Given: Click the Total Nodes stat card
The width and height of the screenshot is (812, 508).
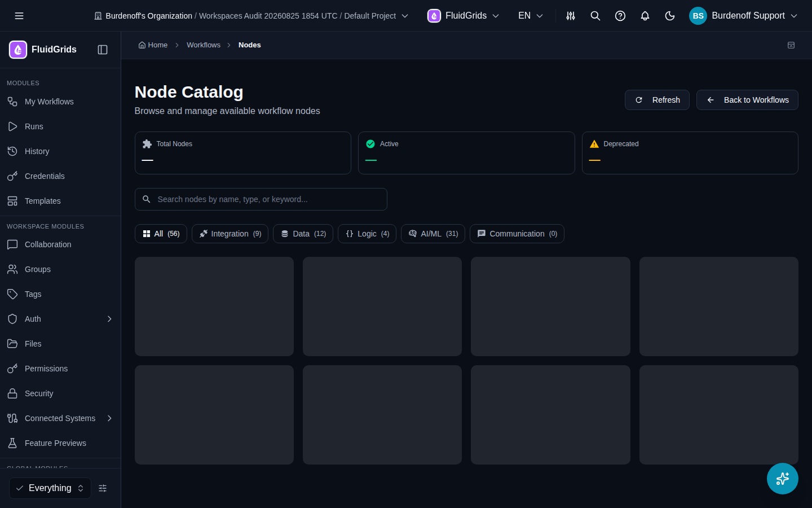Looking at the screenshot, I should 243,153.
